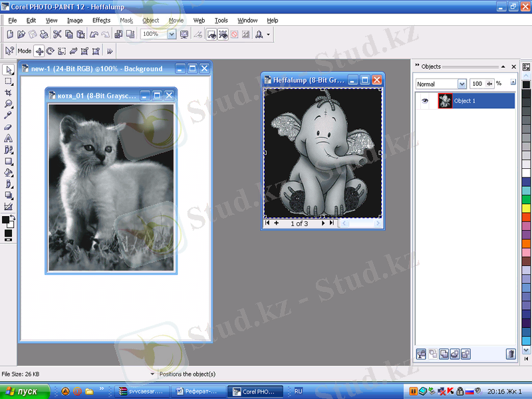The image size is (532, 399).
Task: Click the Cut scissors icon
Action: tap(57, 34)
